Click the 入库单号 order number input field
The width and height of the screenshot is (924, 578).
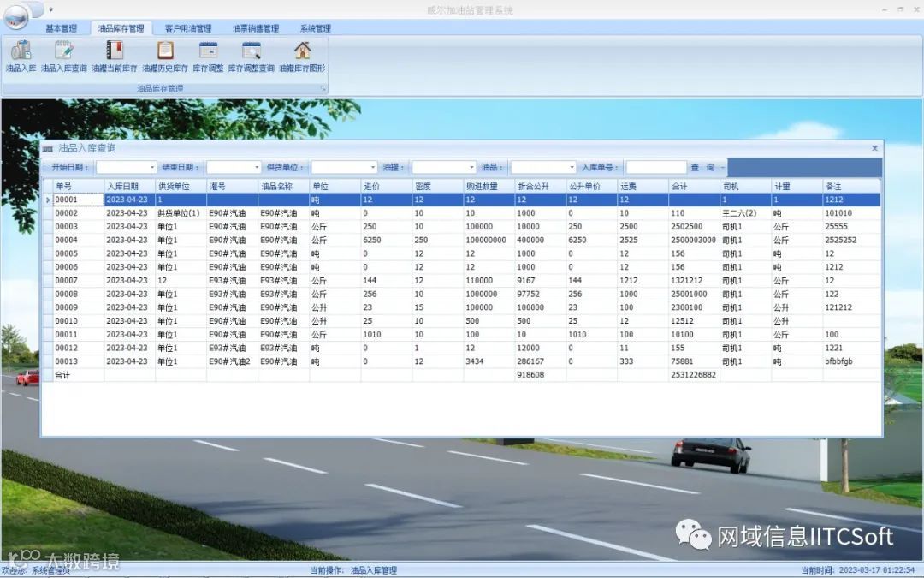[x=656, y=168]
